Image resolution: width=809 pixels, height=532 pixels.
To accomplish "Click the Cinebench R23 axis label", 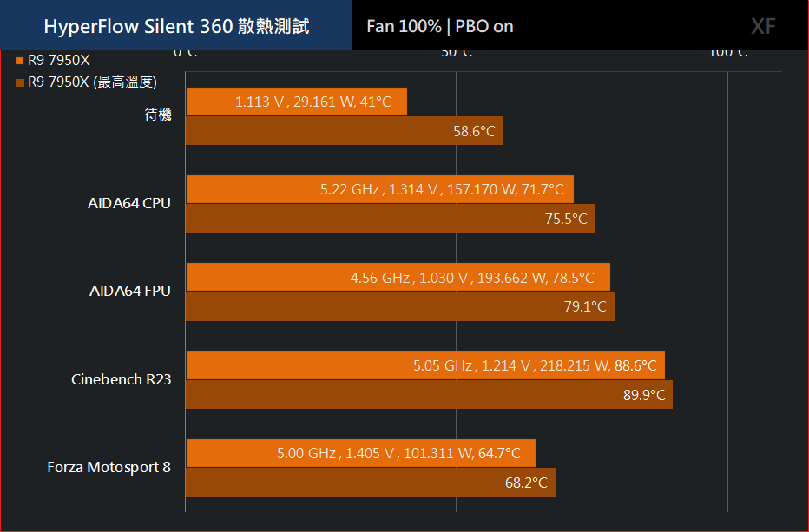I will coord(122,379).
